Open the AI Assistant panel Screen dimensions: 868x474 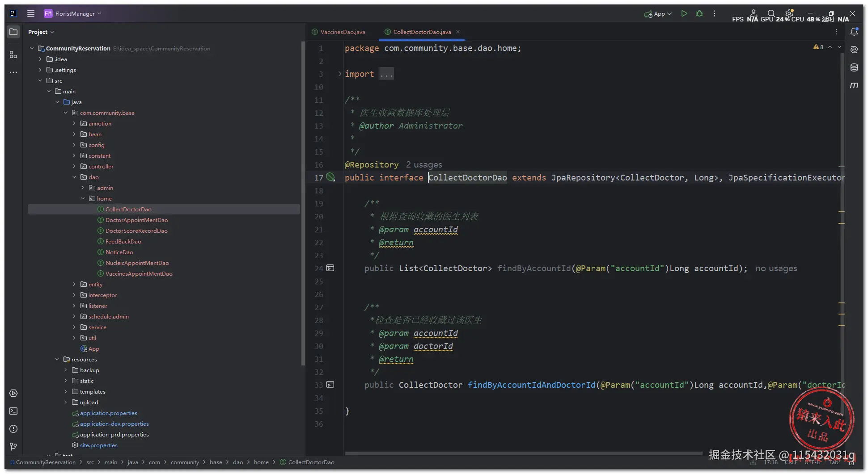(x=854, y=49)
